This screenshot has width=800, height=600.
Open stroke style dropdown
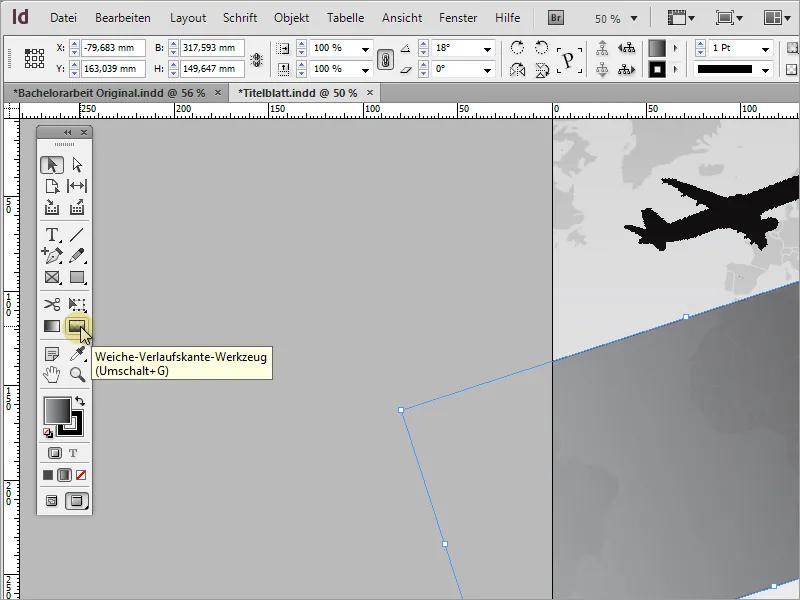point(765,70)
